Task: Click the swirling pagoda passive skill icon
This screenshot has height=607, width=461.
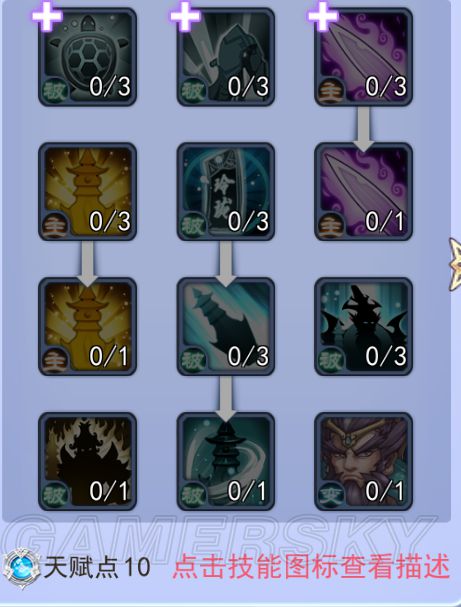Action: click(x=226, y=461)
